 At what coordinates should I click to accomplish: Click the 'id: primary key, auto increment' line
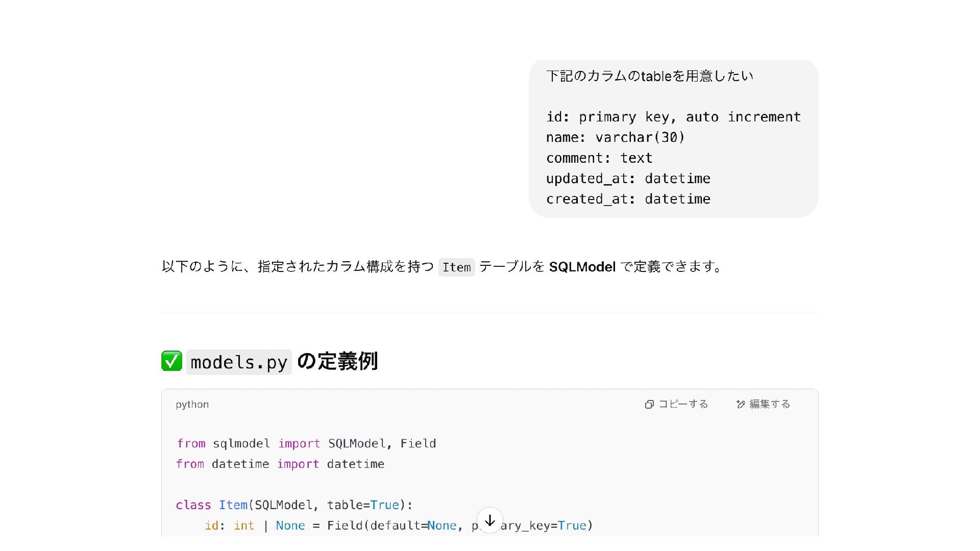[x=673, y=117]
